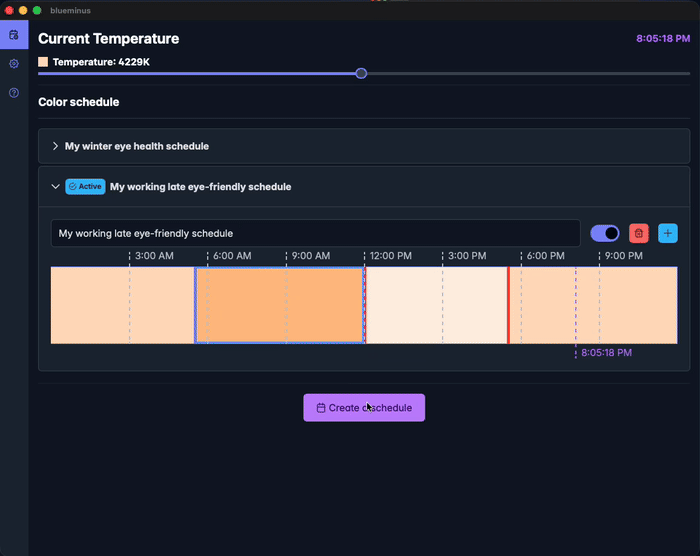Delete the working late schedule with the red button
The height and width of the screenshot is (556, 700).
[639, 233]
